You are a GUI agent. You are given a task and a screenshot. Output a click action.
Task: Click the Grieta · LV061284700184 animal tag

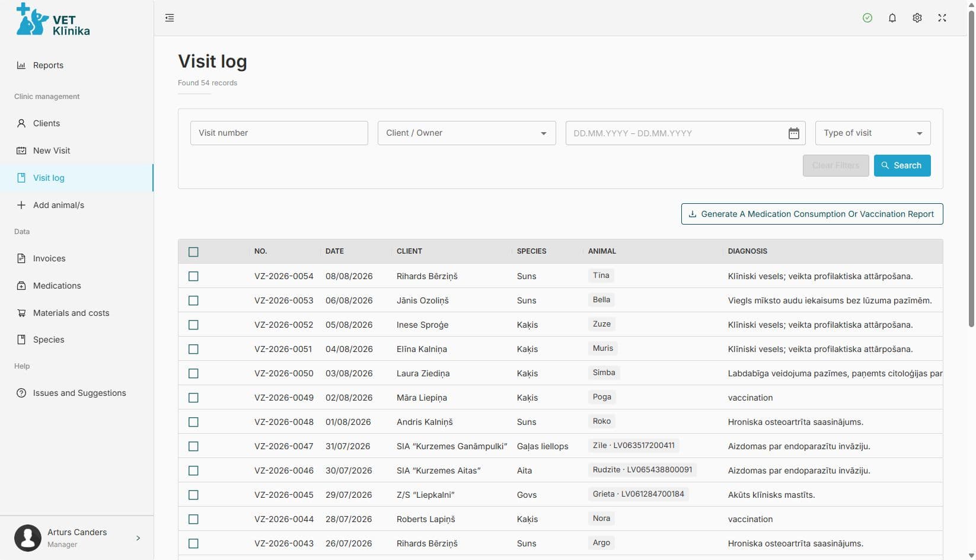tap(638, 494)
